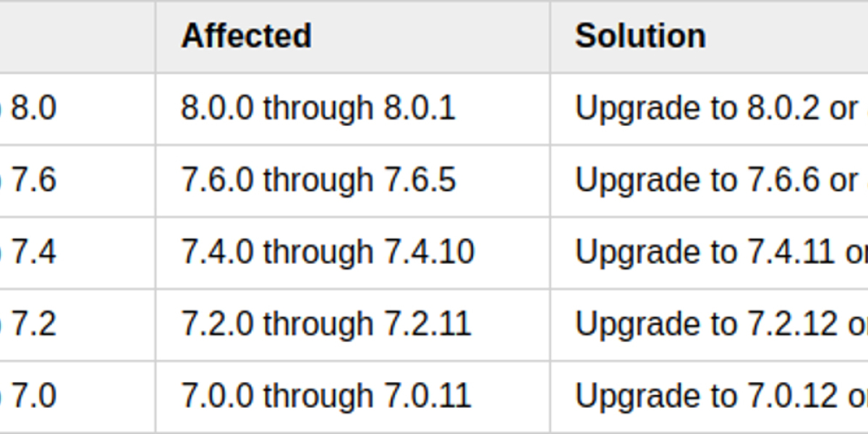Select the 7.6 version cell in first column
868x434 pixels.
pos(33,180)
